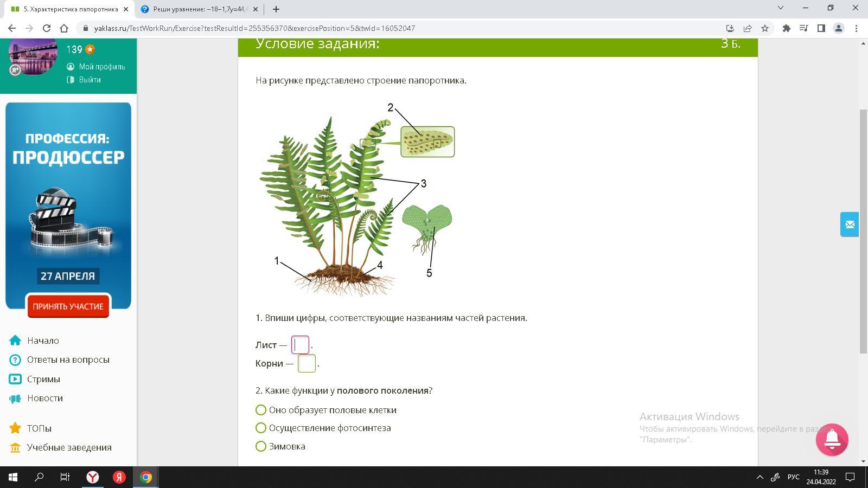The height and width of the screenshot is (488, 868).
Task: Open the Windows Start menu
Action: (x=13, y=477)
